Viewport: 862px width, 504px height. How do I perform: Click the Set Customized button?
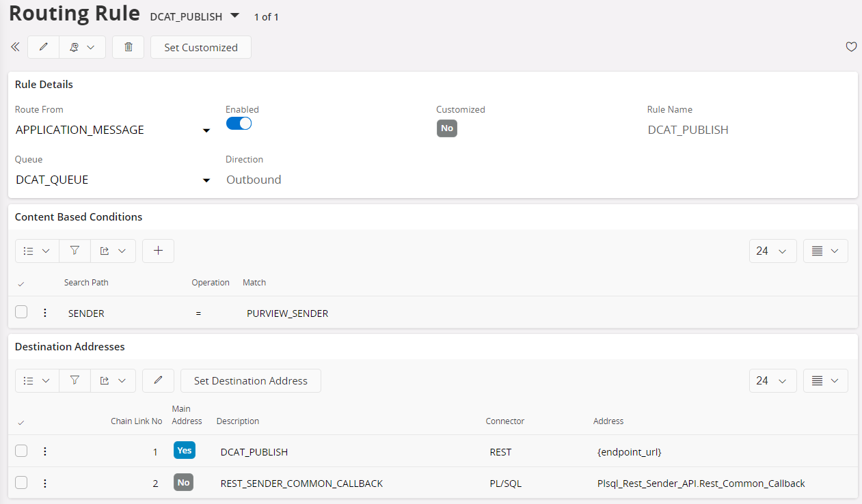point(201,47)
